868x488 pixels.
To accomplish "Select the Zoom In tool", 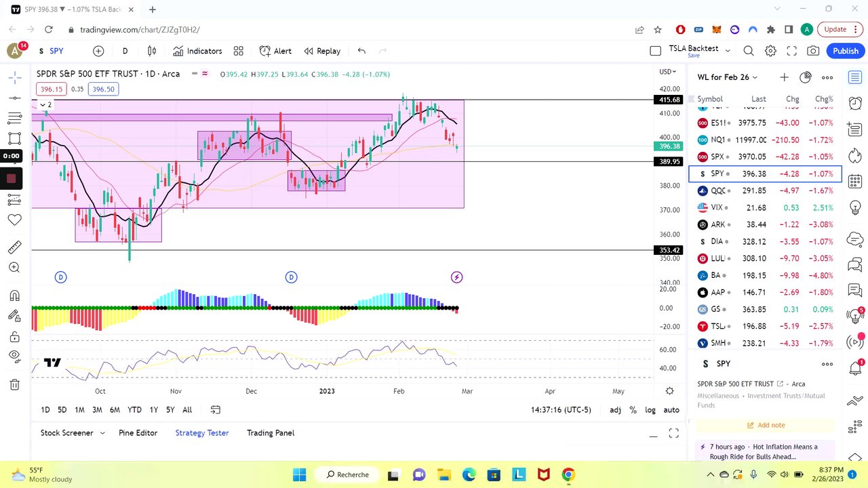I will point(14,268).
